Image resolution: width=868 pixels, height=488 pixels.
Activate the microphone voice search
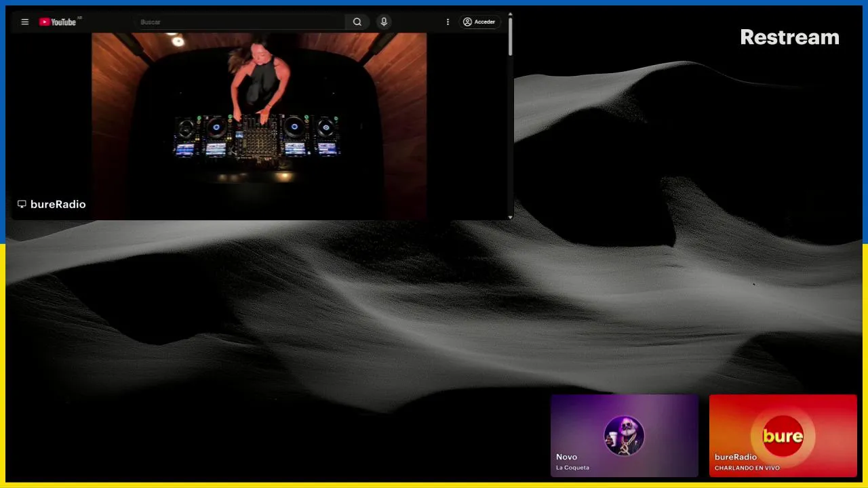(x=384, y=22)
